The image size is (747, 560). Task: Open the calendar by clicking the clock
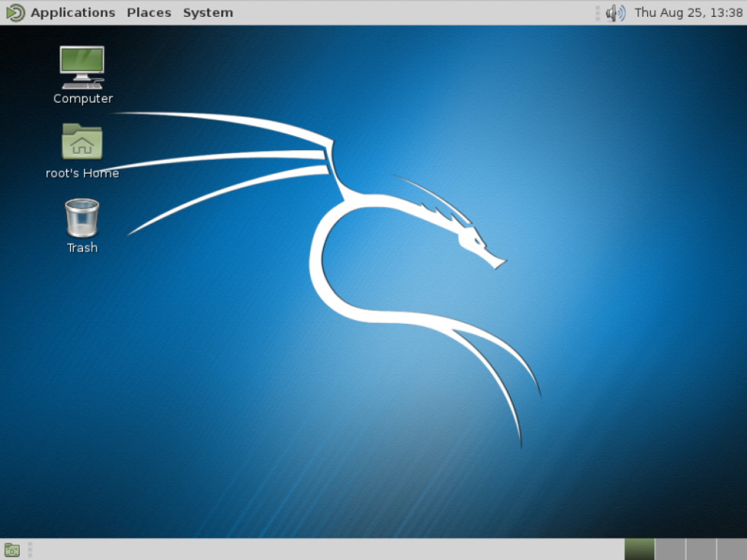tap(688, 12)
